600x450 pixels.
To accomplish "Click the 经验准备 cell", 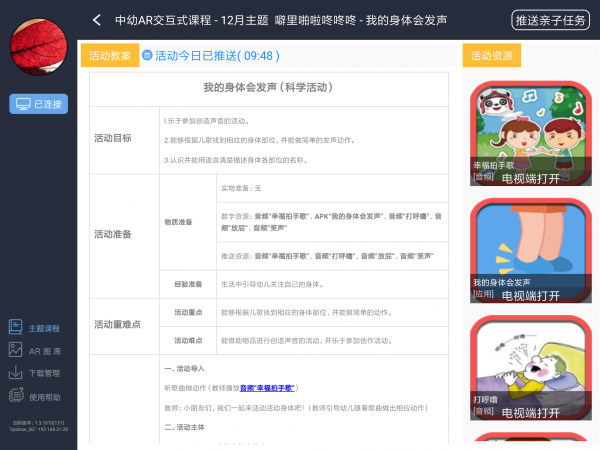I will tap(188, 284).
